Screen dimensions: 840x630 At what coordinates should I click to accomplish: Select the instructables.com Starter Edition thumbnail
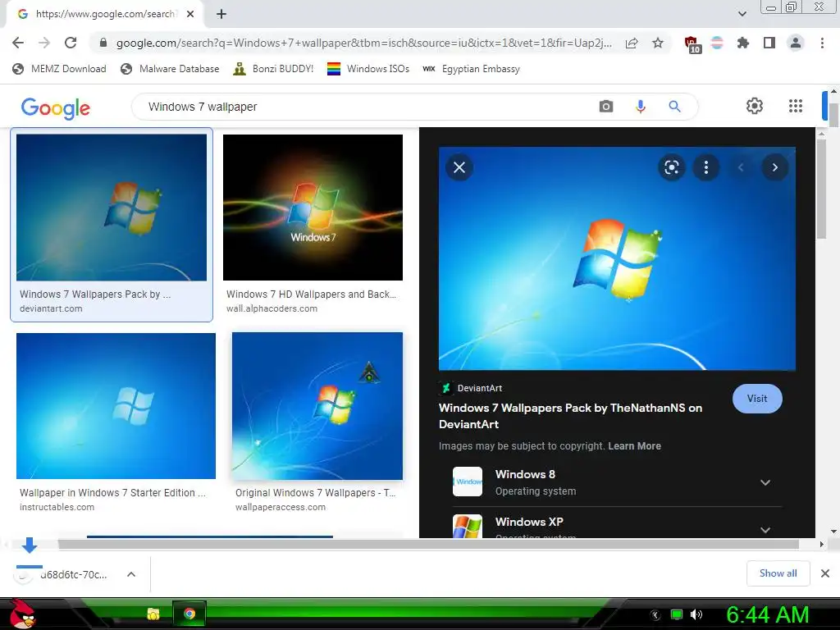pos(116,405)
